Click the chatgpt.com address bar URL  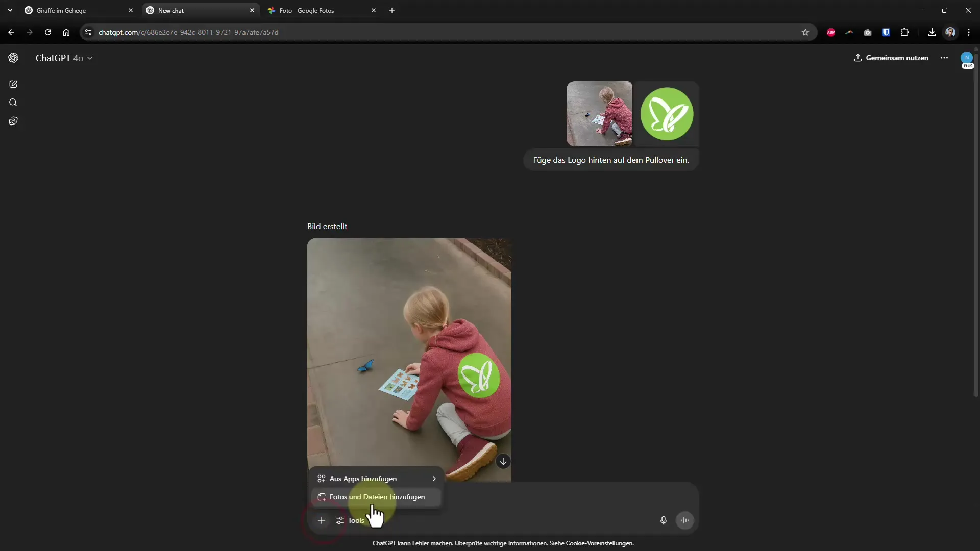click(x=188, y=32)
